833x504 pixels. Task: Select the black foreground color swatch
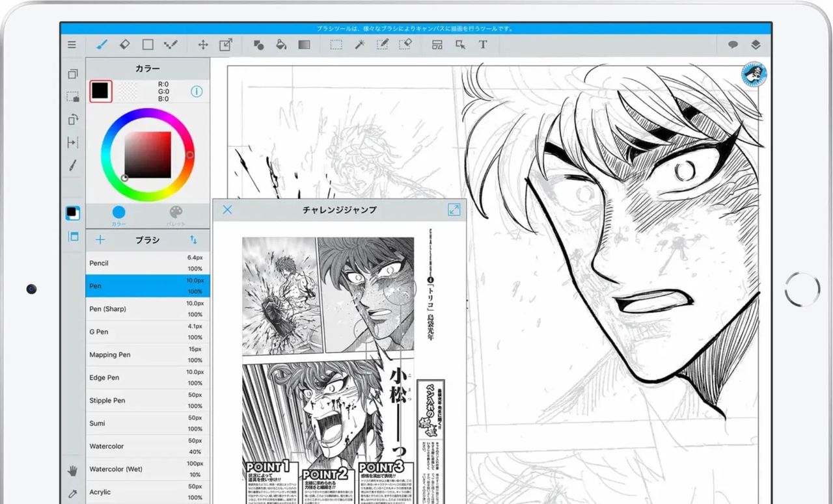(101, 92)
